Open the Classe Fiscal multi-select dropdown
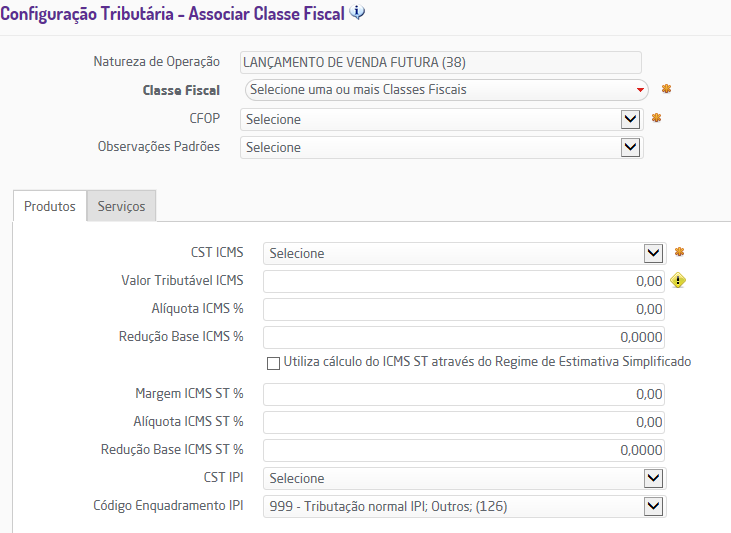731x533 pixels. pos(446,90)
